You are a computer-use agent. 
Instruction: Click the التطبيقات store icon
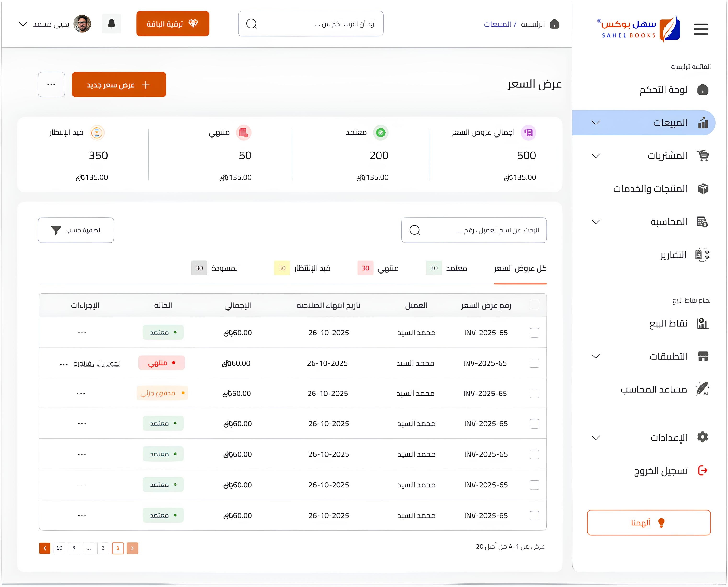703,356
